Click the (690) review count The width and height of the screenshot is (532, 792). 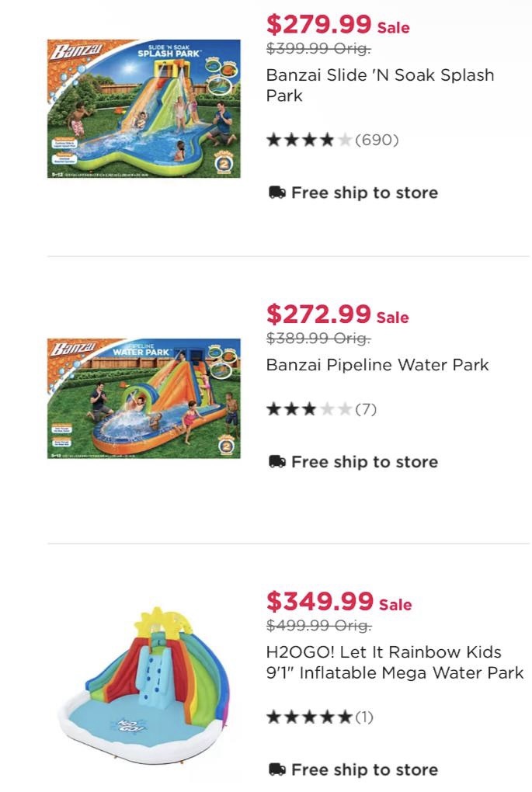point(377,140)
